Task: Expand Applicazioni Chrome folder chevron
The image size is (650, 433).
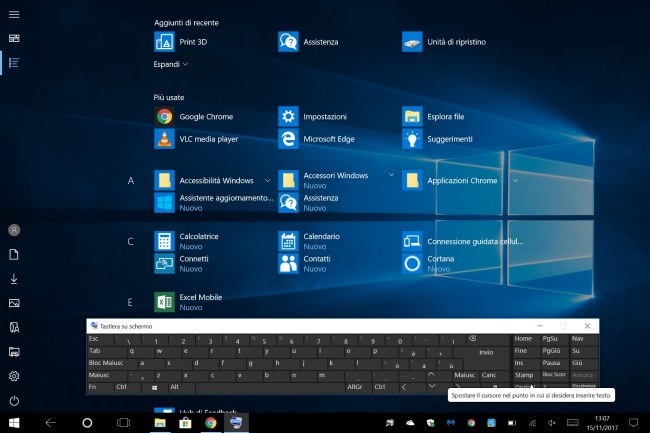Action: tap(515, 181)
